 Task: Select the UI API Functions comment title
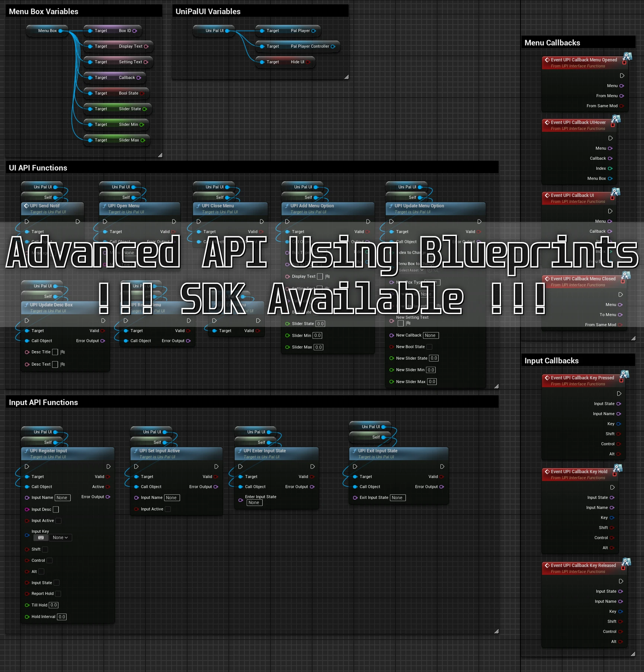point(38,168)
